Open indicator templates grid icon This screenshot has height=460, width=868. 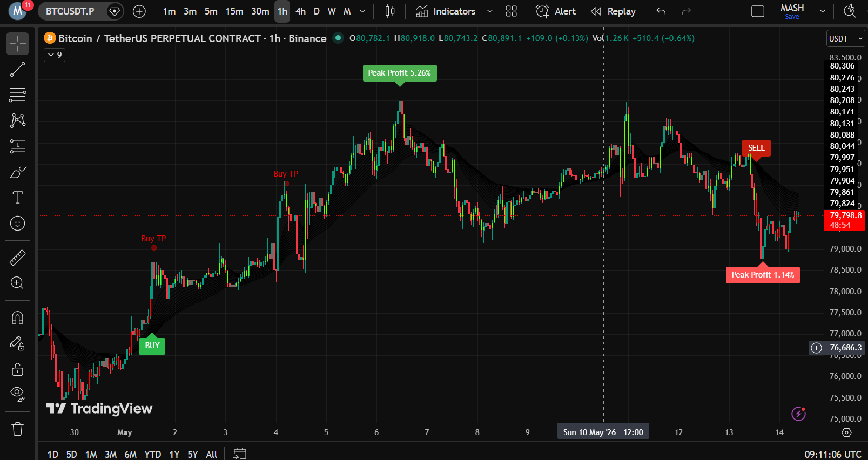[x=511, y=11]
